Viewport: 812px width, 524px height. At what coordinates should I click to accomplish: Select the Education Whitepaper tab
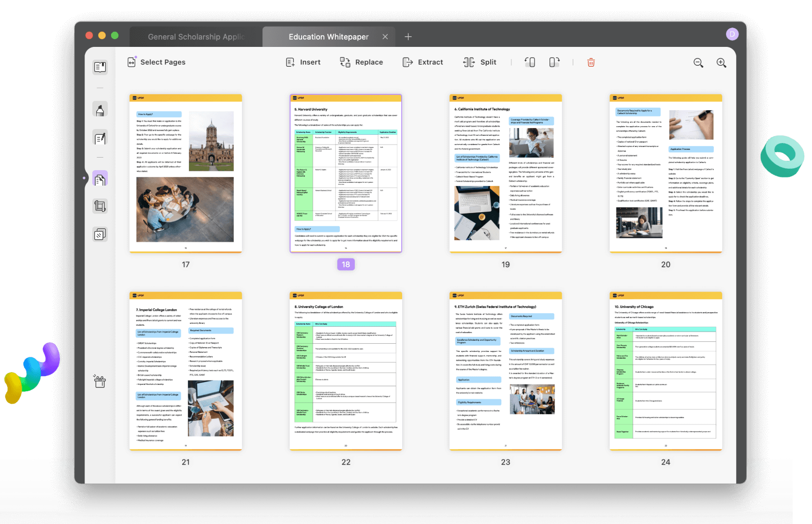[x=329, y=37]
